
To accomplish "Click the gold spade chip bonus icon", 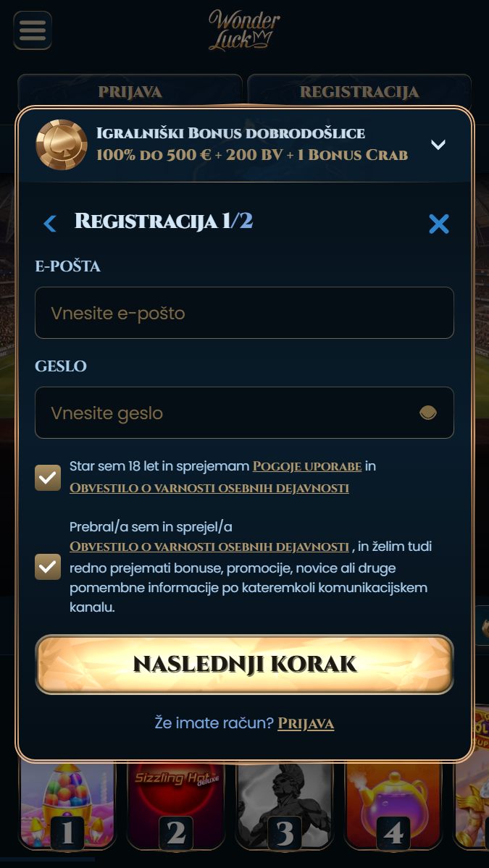I will [x=62, y=145].
